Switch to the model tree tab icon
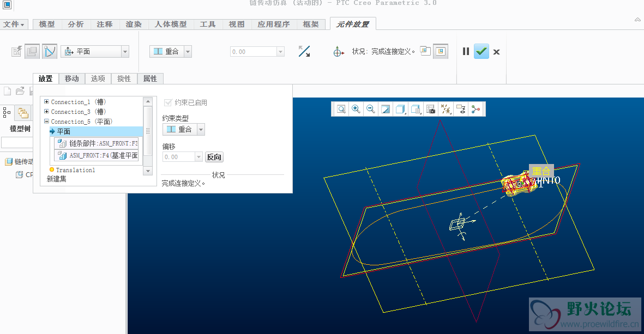Image resolution: width=644 pixels, height=334 pixels. point(7,112)
